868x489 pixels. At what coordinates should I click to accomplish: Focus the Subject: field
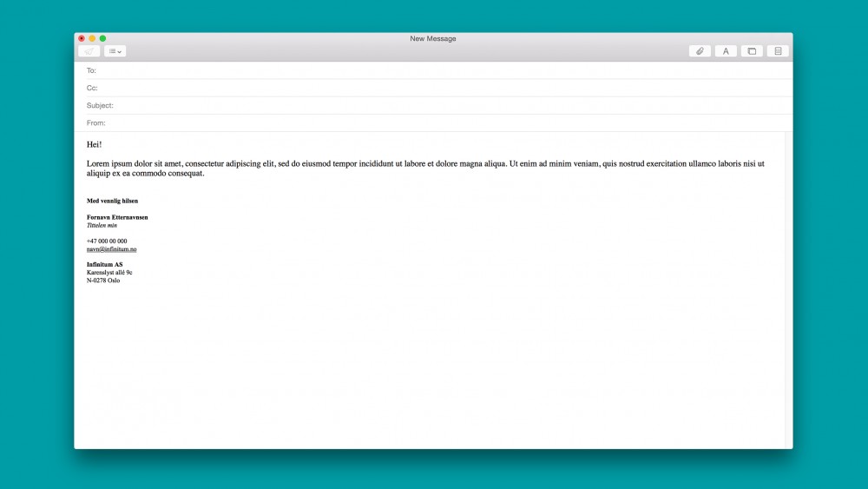coord(434,105)
